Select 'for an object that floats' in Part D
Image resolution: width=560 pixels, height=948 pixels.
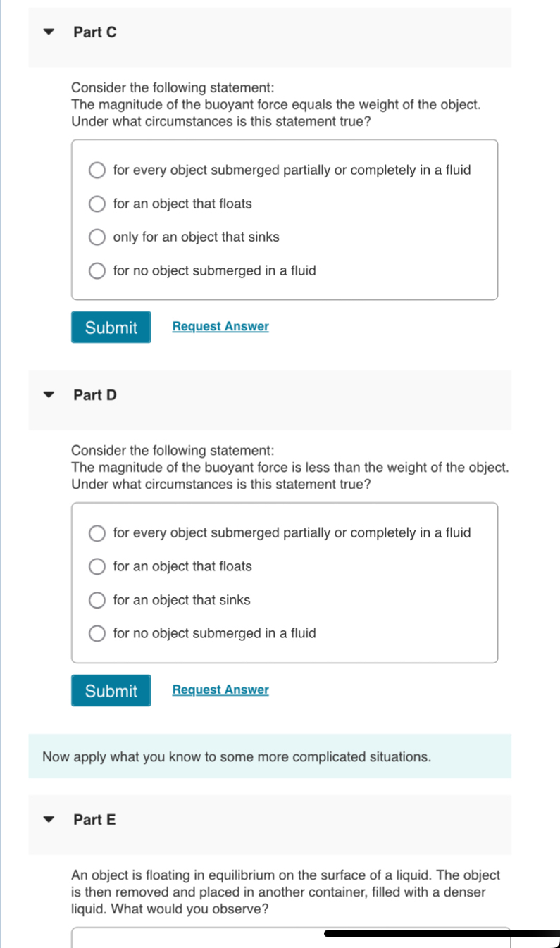(97, 566)
